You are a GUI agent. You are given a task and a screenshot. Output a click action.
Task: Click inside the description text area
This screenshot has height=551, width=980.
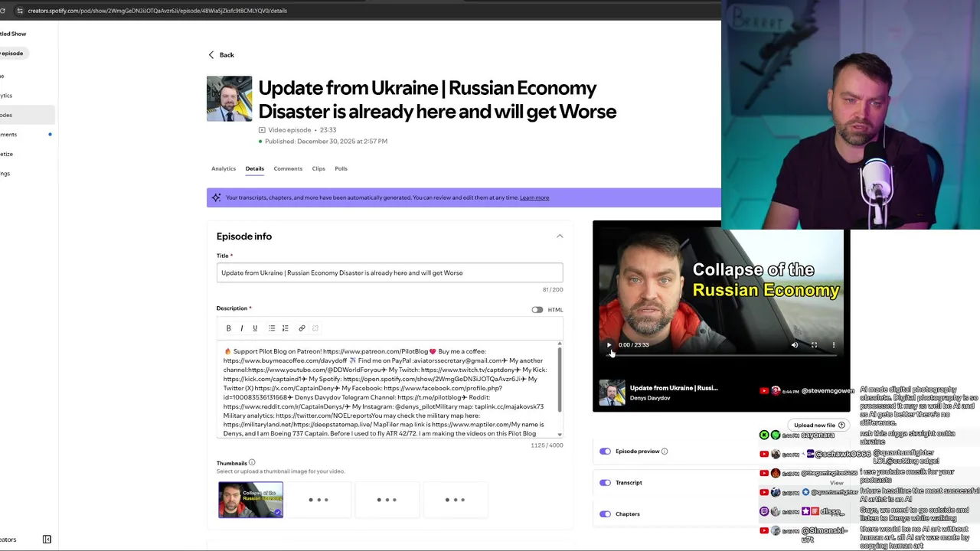(x=387, y=391)
